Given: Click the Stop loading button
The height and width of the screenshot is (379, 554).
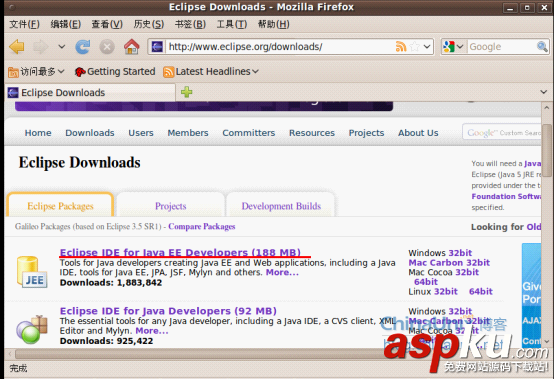Looking at the screenshot, I should 107,47.
